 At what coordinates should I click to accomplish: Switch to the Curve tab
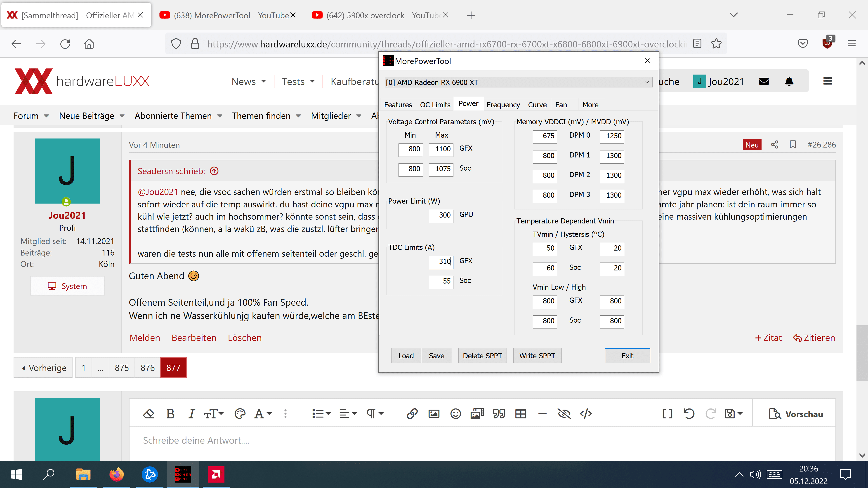point(537,105)
